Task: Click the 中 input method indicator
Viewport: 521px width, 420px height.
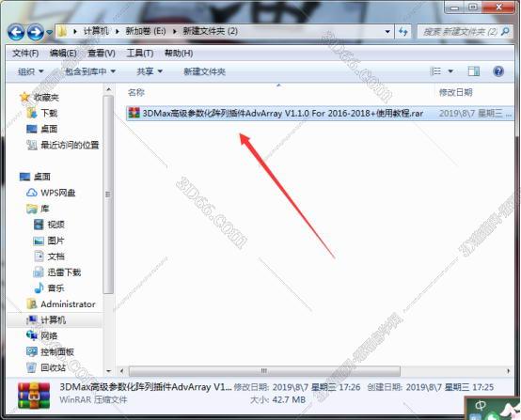Action: 481,405
